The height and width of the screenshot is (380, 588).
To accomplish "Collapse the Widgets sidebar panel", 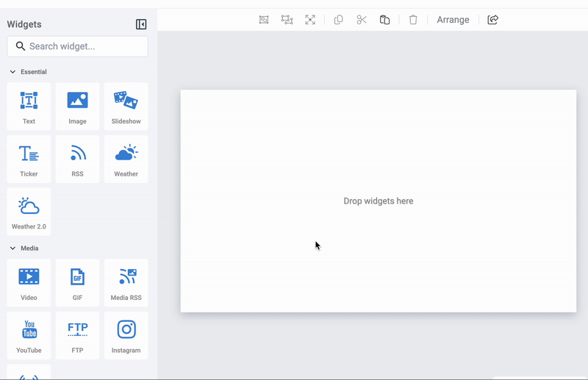I will pos(141,24).
